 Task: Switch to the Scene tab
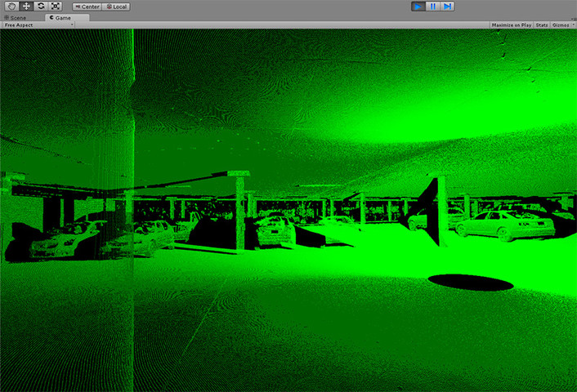pyautogui.click(x=16, y=18)
